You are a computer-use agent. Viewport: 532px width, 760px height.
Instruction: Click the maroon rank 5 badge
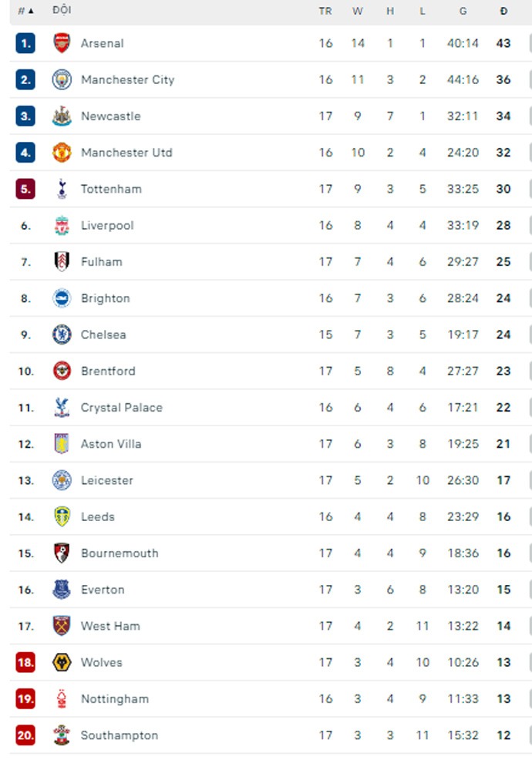[25, 189]
